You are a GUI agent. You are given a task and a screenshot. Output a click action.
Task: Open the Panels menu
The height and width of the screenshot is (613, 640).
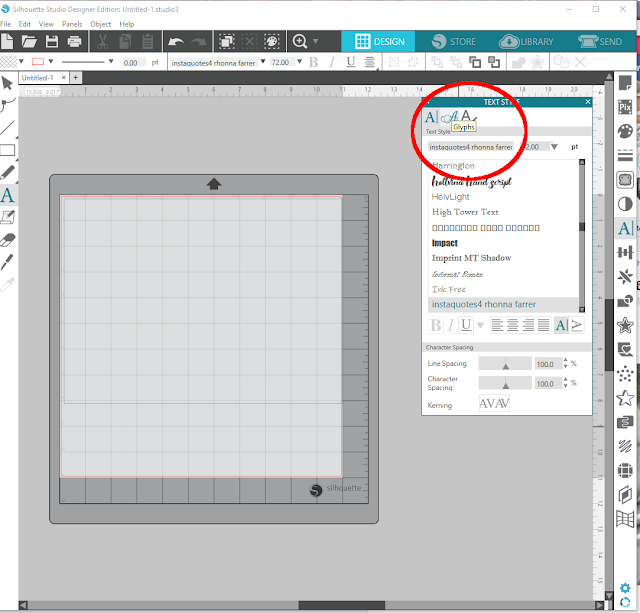[72, 24]
